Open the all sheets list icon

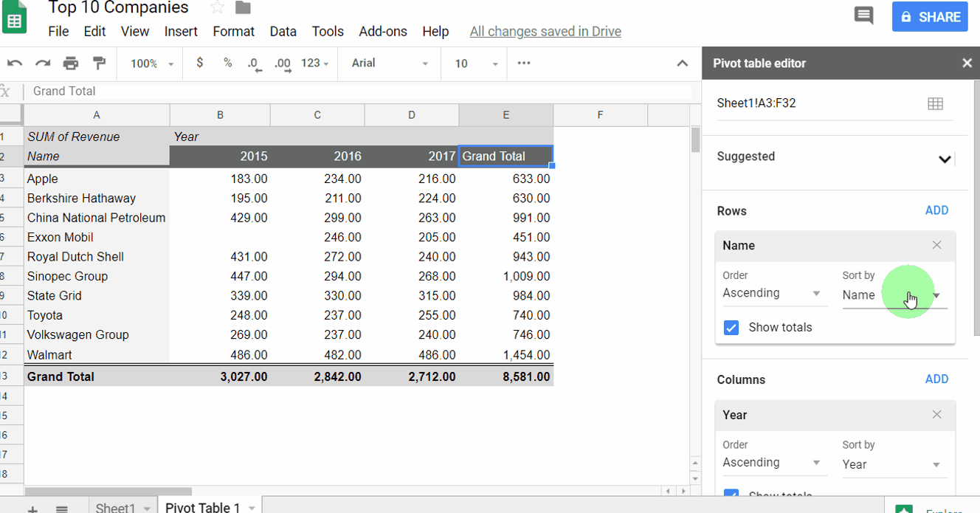click(x=62, y=509)
